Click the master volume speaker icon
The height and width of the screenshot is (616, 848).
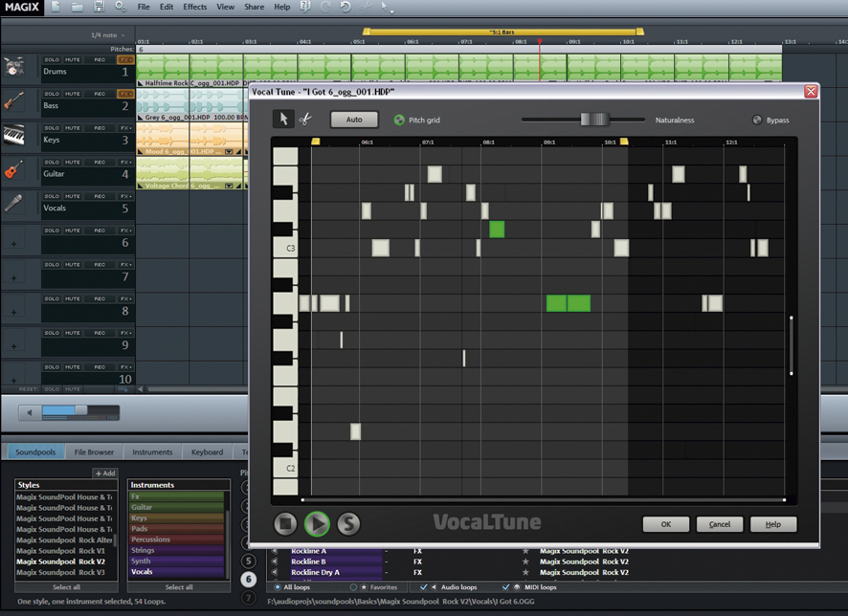coord(30,413)
